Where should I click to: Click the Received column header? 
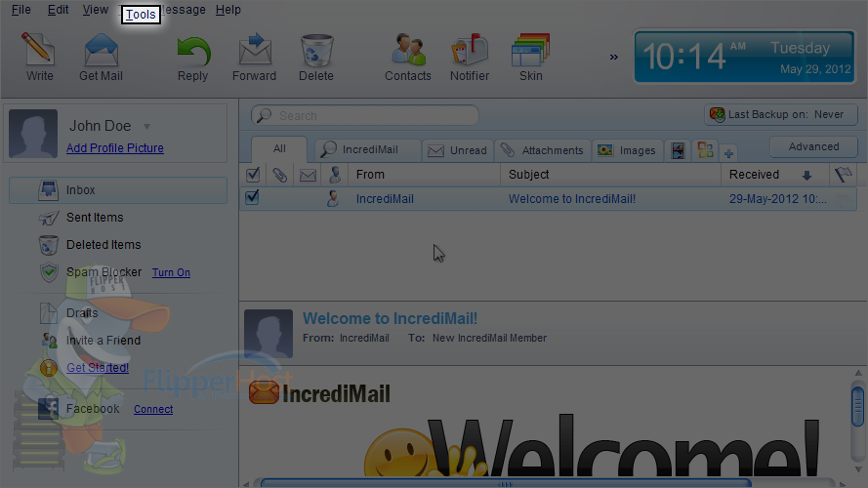pyautogui.click(x=775, y=175)
